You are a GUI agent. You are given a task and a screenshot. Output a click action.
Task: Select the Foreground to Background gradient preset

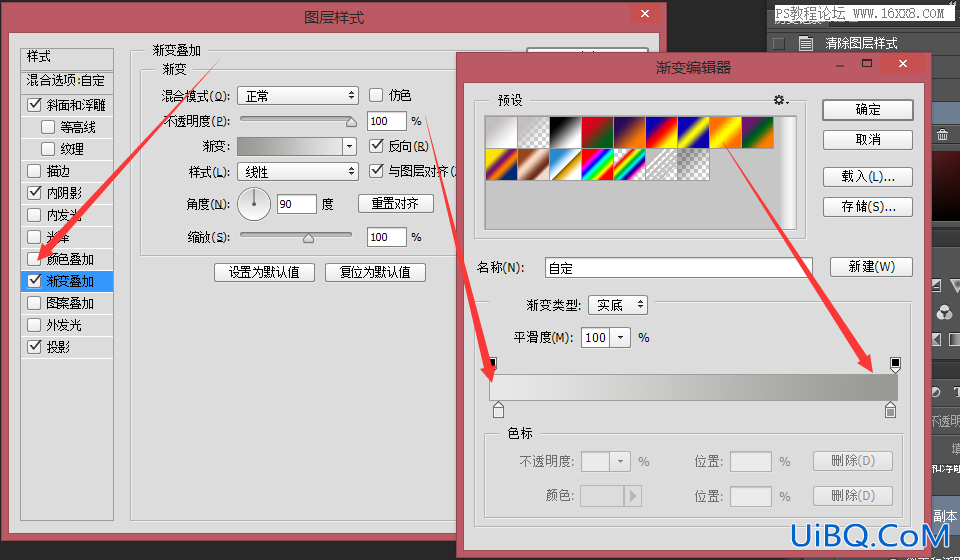click(x=501, y=132)
